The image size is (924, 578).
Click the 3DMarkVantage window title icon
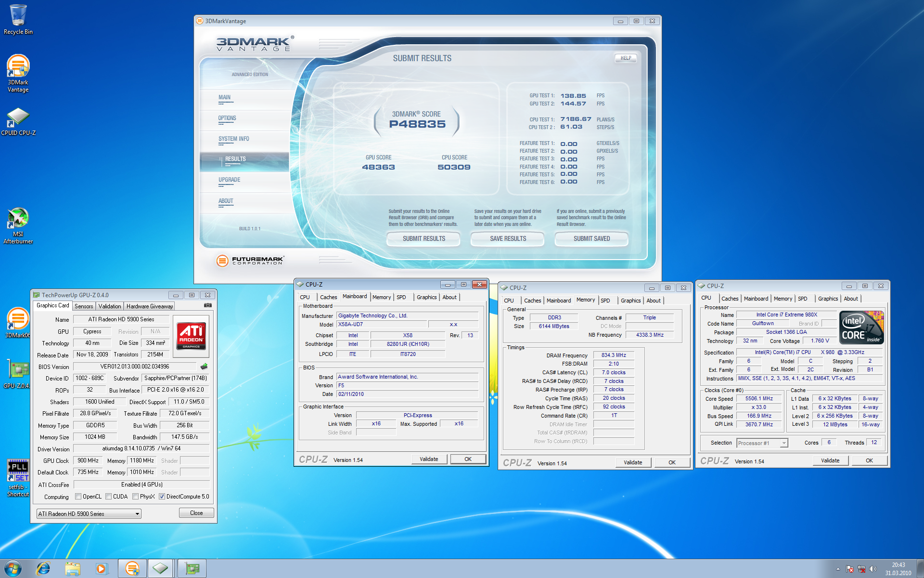200,21
